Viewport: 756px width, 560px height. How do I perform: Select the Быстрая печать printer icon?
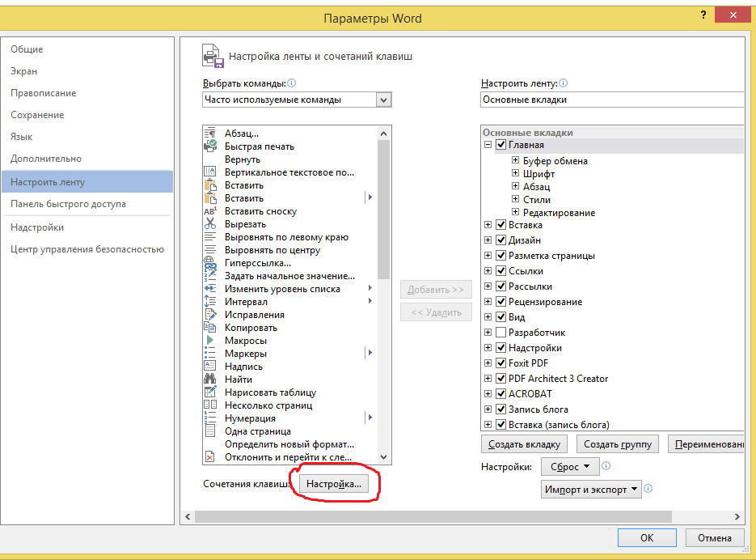coord(210,146)
